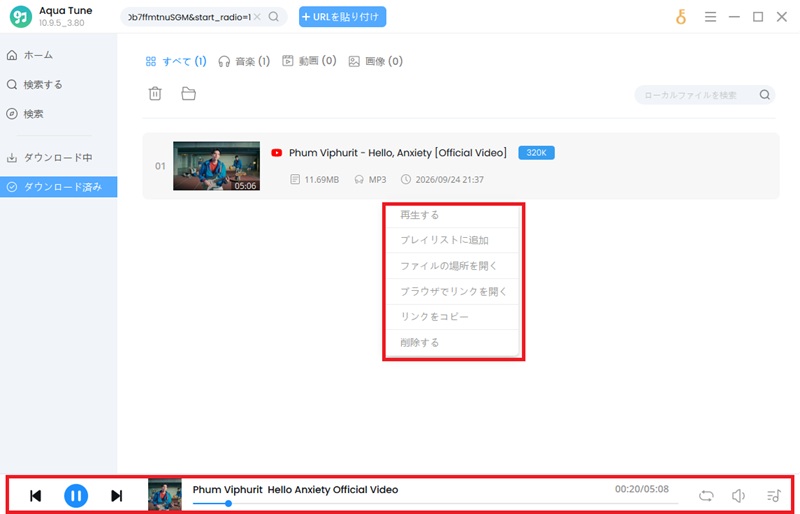This screenshot has width=800, height=514.
Task: Click the volume speaker icon
Action: click(x=738, y=496)
